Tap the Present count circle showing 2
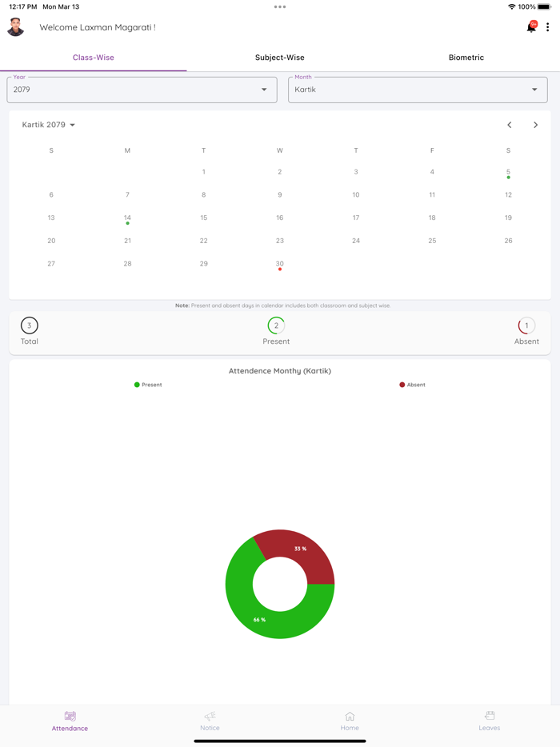Viewport: 560px width, 747px height. click(276, 326)
